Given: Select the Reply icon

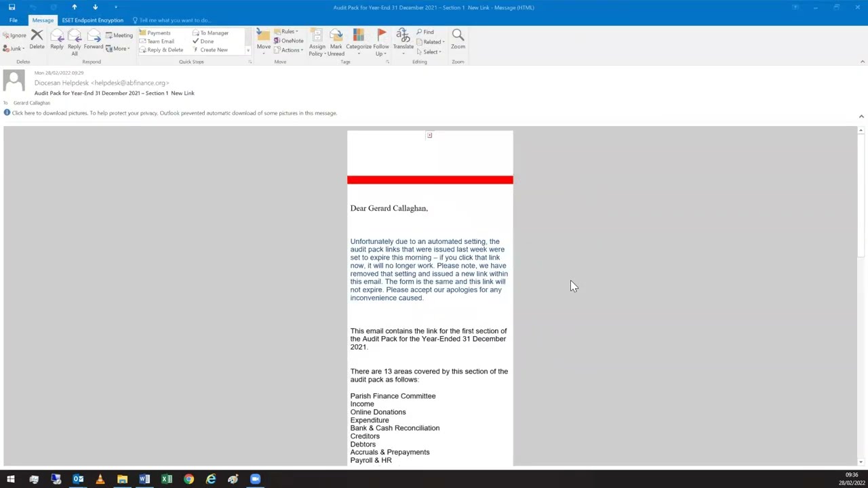Looking at the screenshot, I should (57, 41).
